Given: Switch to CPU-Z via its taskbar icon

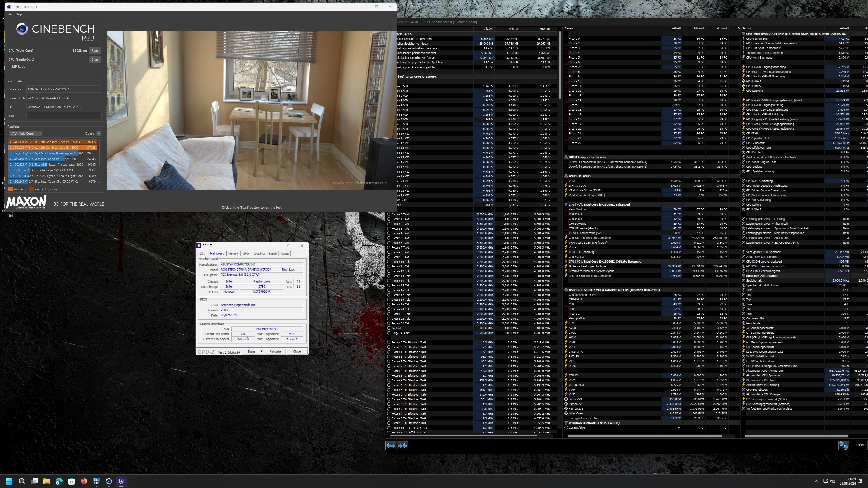Looking at the screenshot, I should [121, 481].
